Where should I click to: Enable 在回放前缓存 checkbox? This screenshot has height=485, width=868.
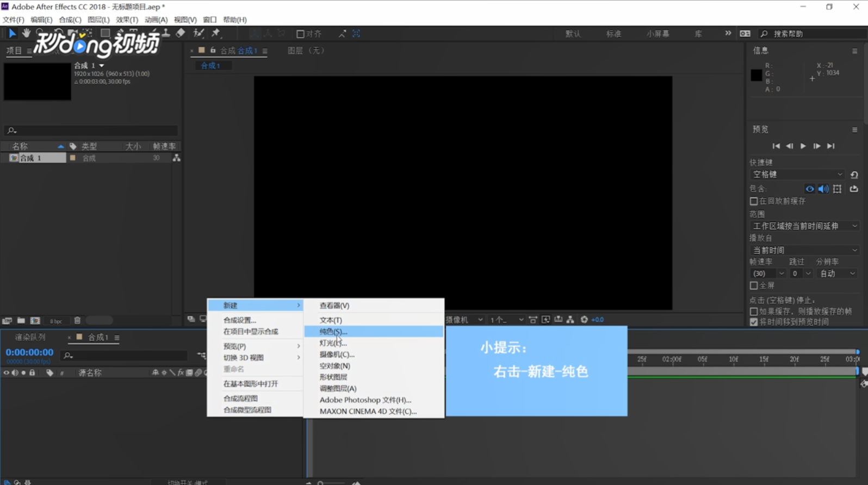(754, 201)
